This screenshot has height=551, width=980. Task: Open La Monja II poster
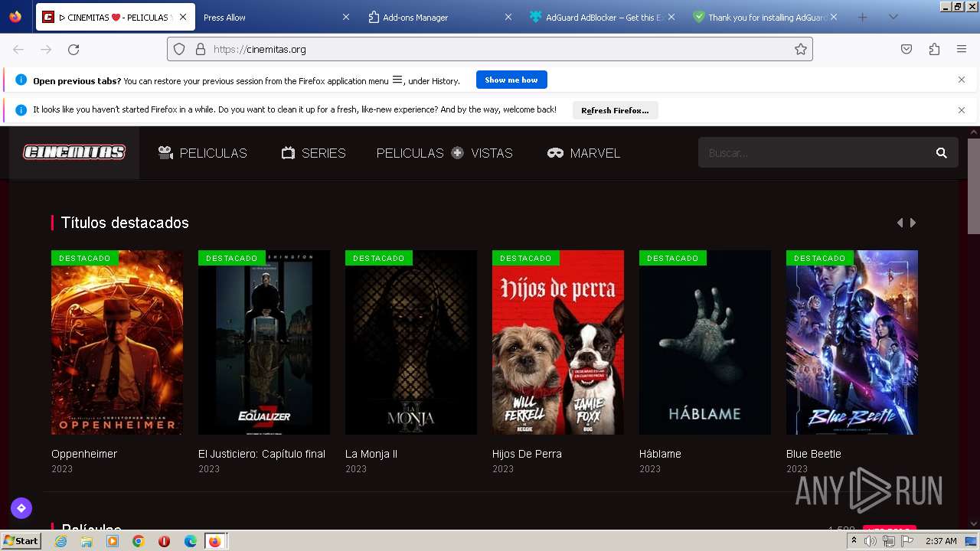(x=411, y=343)
